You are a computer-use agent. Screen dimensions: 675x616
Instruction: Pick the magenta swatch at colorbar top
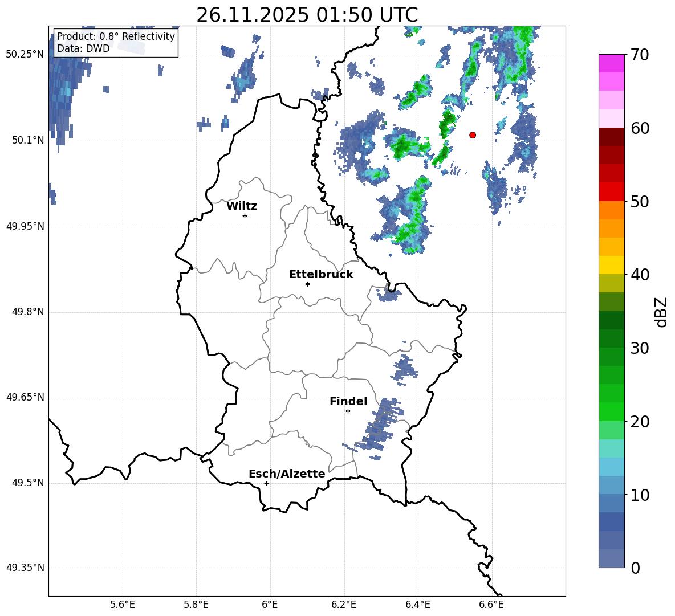[x=611, y=63]
